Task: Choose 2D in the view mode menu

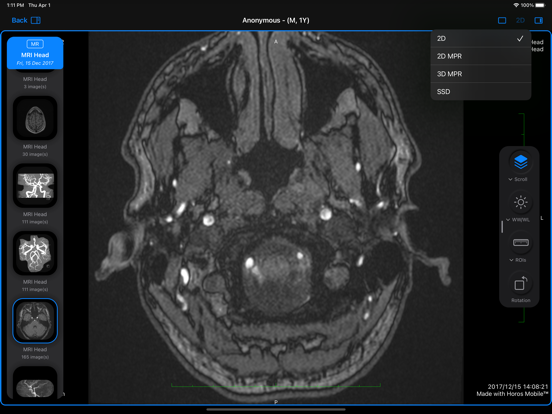Action: [x=481, y=38]
